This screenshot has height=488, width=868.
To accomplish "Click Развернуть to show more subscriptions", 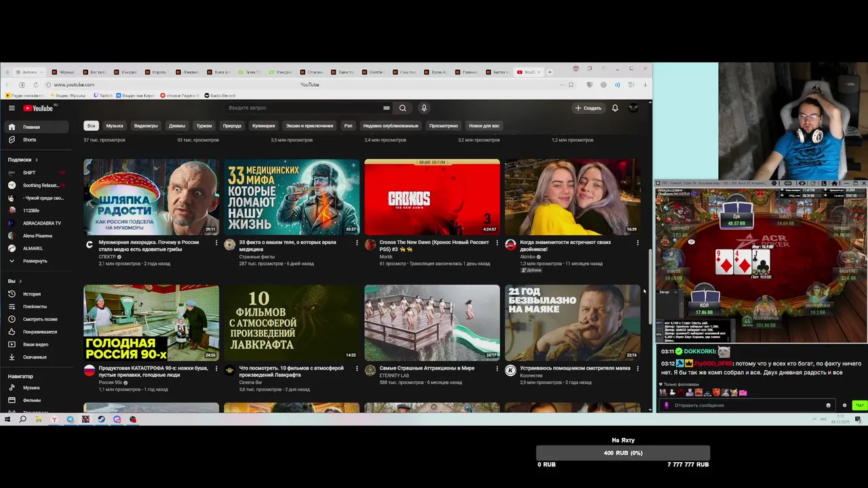I will (35, 261).
